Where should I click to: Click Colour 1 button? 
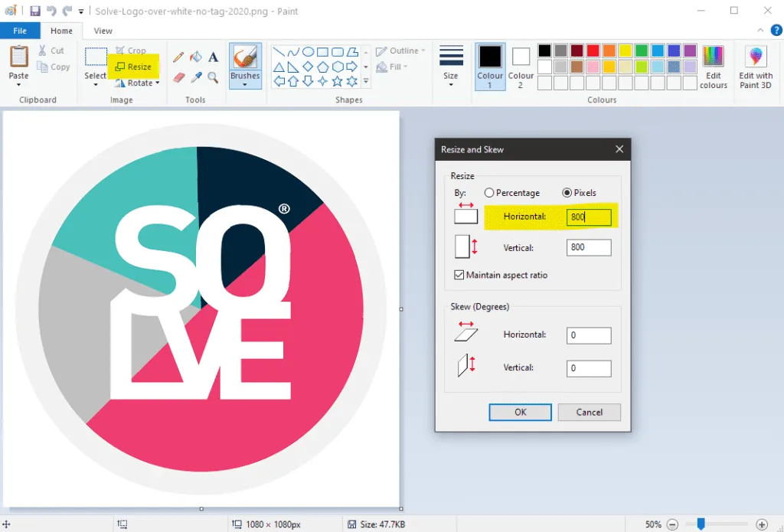coord(490,67)
